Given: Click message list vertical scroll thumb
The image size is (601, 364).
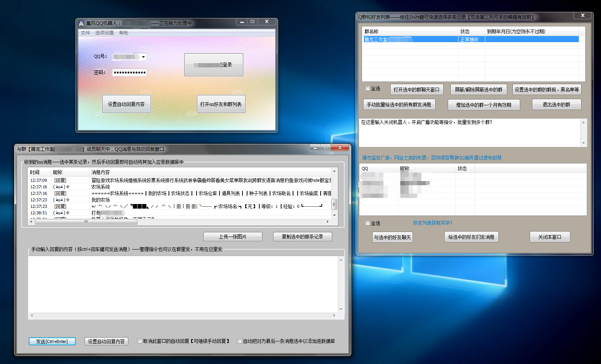Looking at the screenshot, I should pyautogui.click(x=334, y=204).
